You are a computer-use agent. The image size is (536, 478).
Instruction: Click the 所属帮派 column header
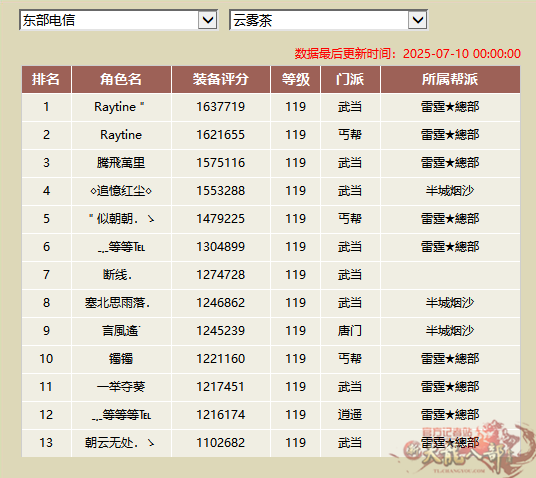pos(450,79)
